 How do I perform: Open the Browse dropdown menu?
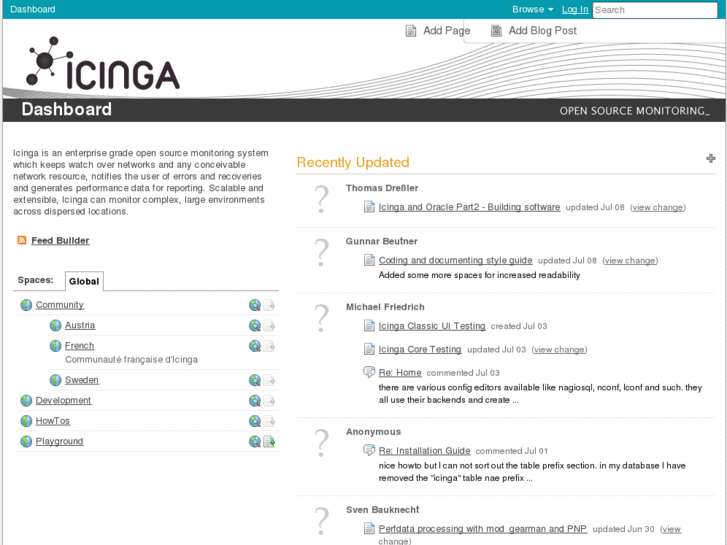pos(532,9)
